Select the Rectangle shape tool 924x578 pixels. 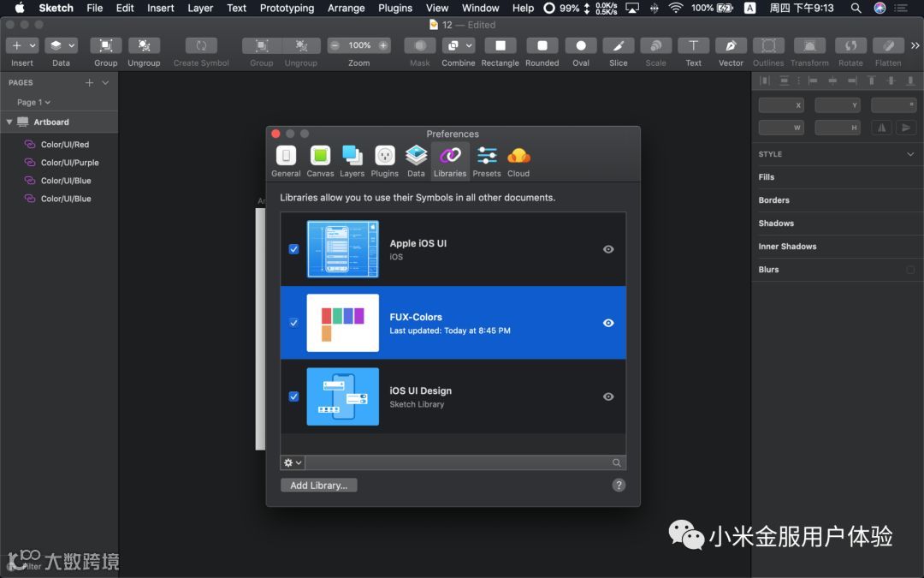[500, 45]
